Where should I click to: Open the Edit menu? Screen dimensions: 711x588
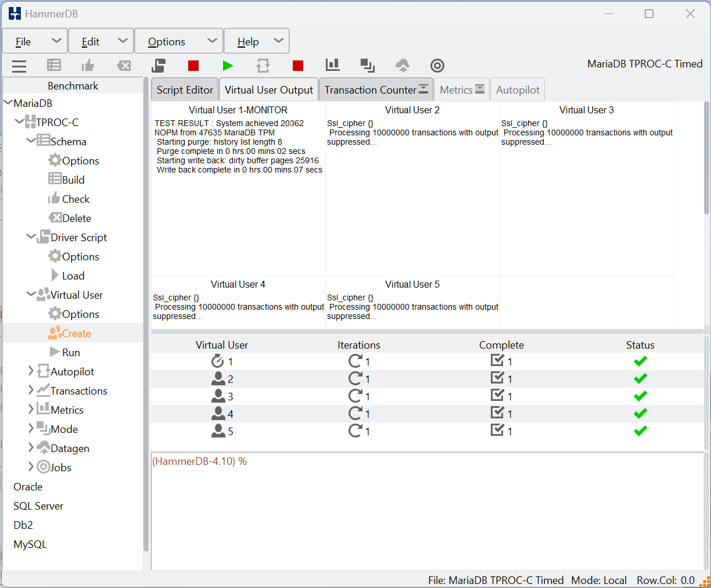[101, 41]
